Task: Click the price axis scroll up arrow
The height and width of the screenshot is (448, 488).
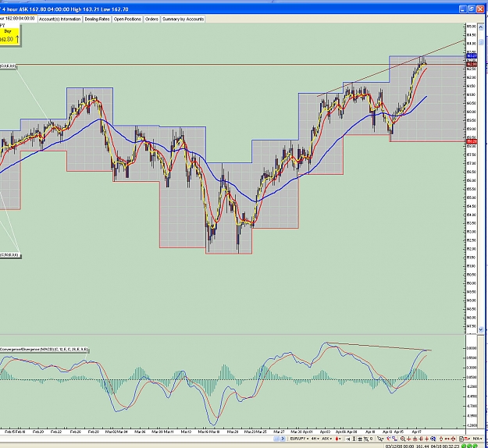Action: [x=481, y=27]
